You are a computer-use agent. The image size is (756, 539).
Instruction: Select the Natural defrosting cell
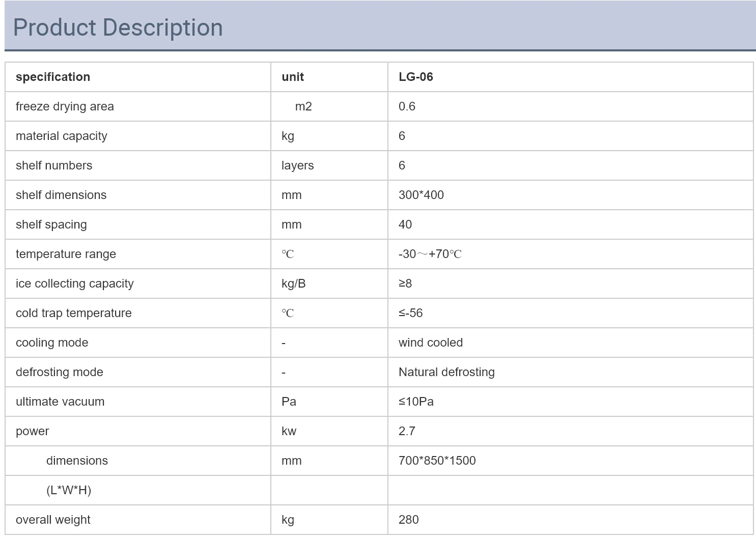click(446, 372)
